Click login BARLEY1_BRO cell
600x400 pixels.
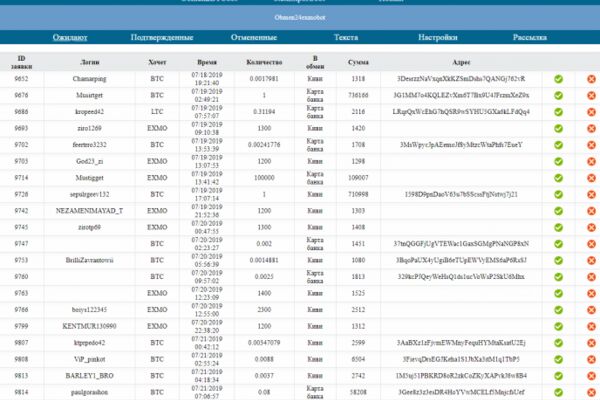90,376
